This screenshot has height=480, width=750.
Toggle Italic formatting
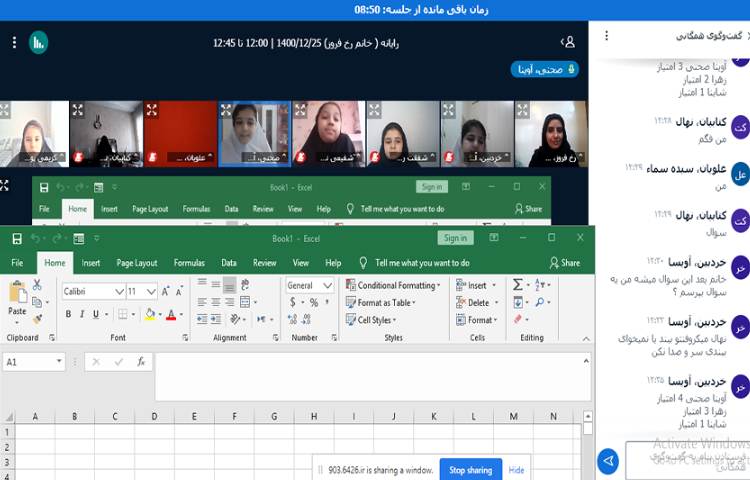coord(82,314)
